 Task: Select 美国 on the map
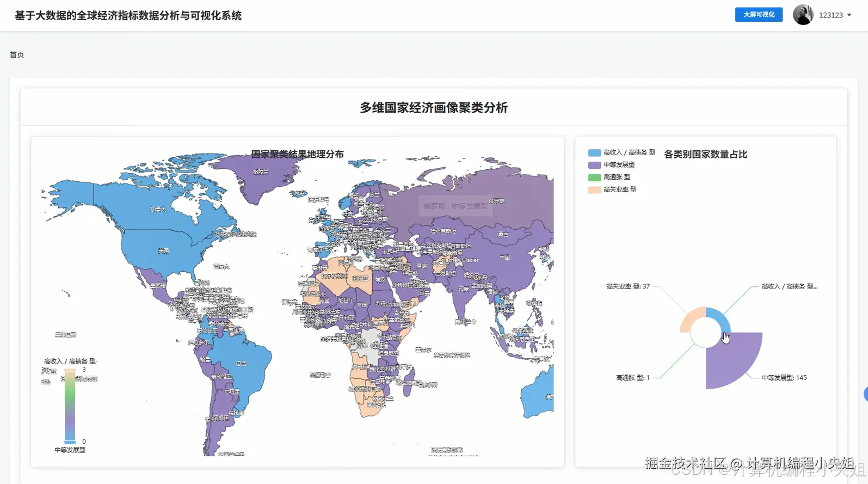163,250
